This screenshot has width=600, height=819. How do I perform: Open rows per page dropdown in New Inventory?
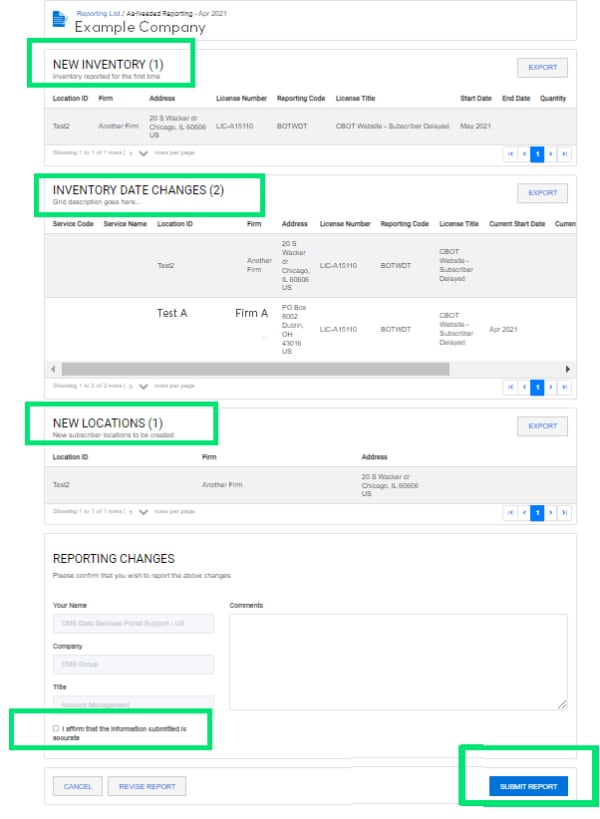(x=143, y=154)
